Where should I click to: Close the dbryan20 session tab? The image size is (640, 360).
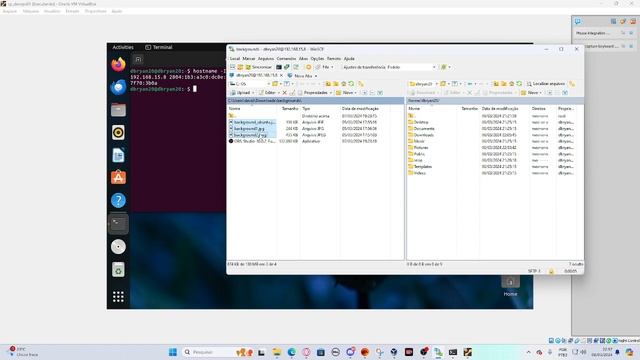tap(281, 76)
